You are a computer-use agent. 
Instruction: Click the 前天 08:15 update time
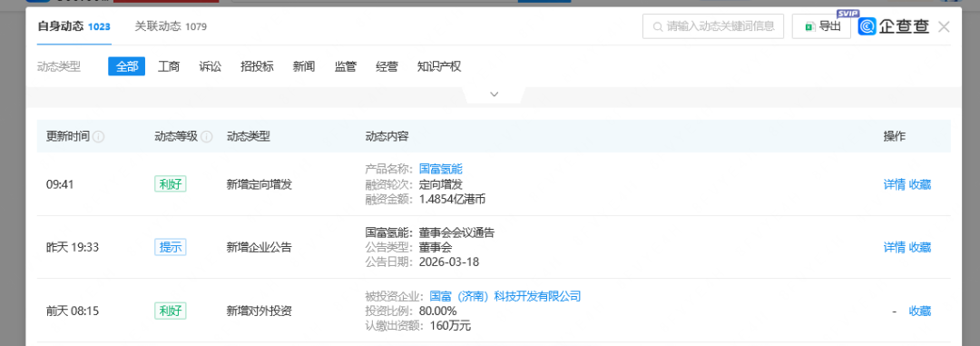73,311
